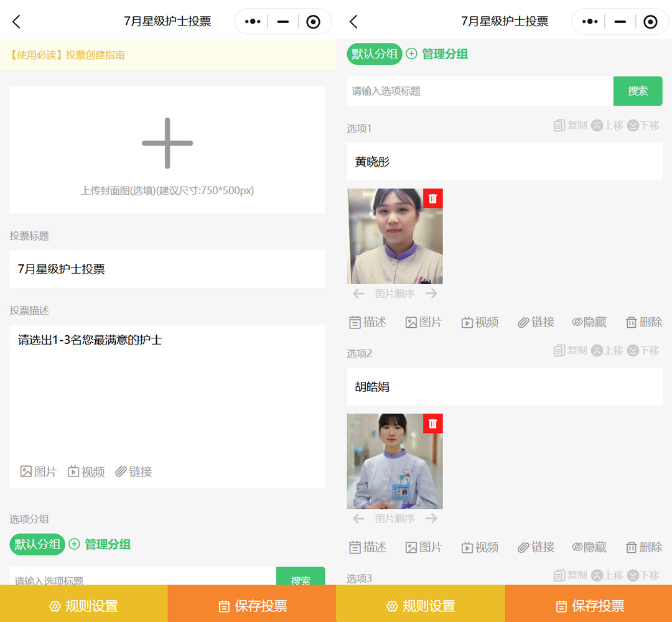Viewport: 672px width, 622px height.
Task: Move 选项1 up with 上移
Action: [607, 126]
